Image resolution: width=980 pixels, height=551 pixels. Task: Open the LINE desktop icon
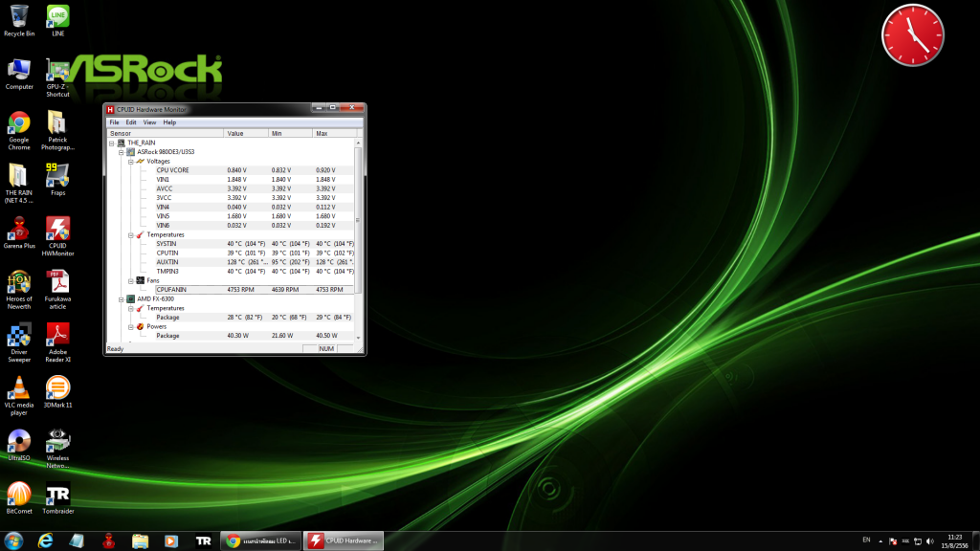coord(57,21)
